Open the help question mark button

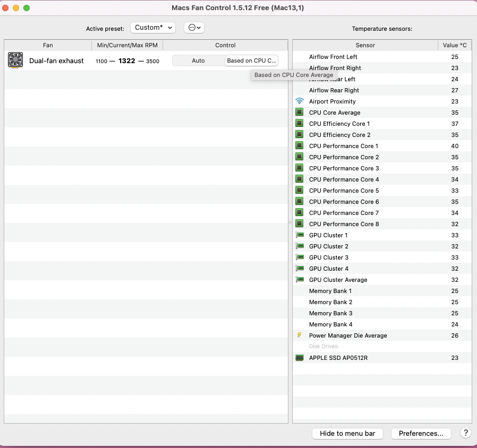pos(465,433)
